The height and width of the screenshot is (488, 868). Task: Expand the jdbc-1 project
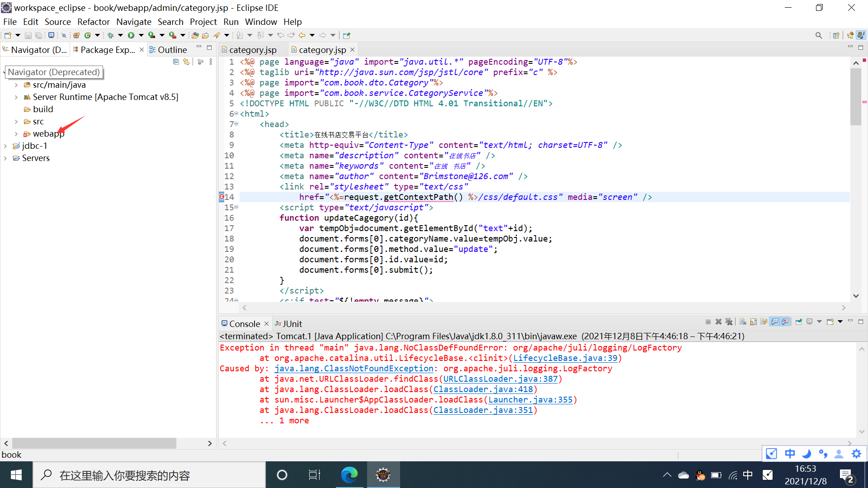5,146
